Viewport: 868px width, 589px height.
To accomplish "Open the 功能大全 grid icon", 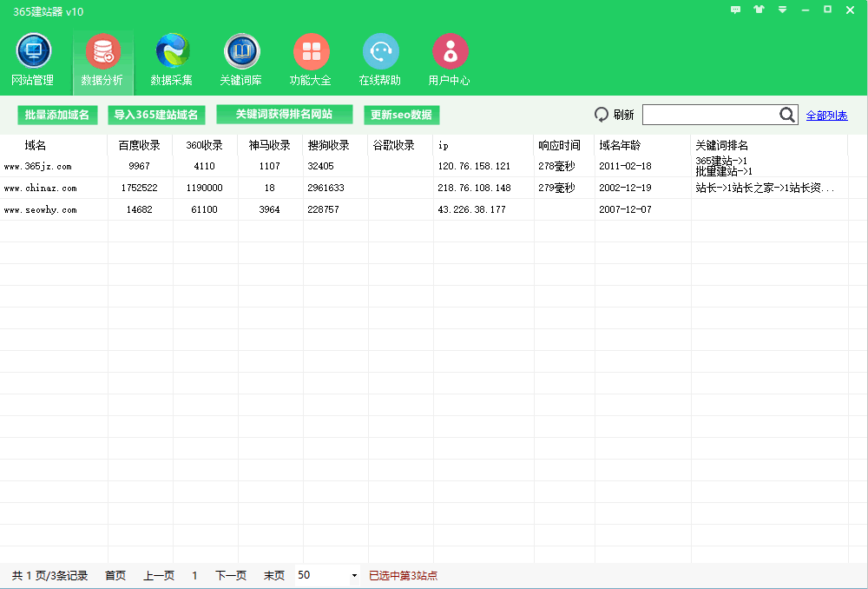I will tap(311, 51).
